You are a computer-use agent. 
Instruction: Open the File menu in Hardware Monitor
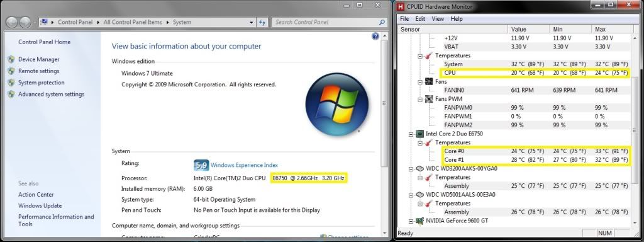[x=404, y=18]
